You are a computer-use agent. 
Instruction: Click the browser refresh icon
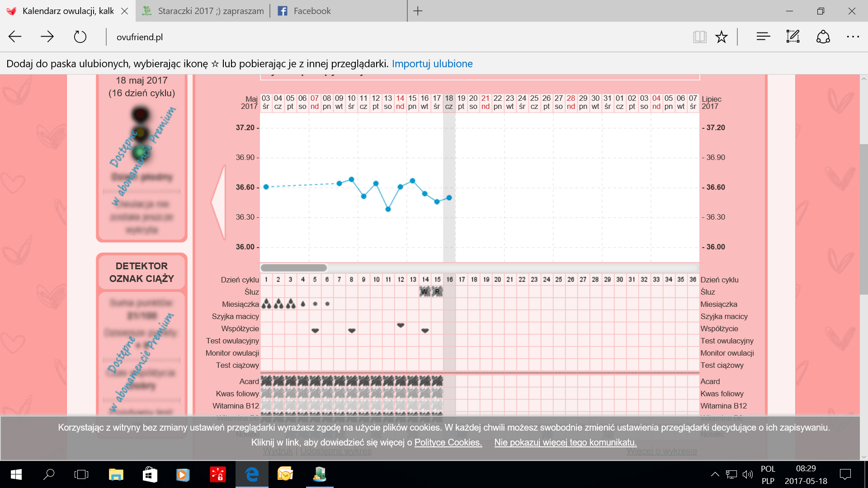tap(80, 37)
